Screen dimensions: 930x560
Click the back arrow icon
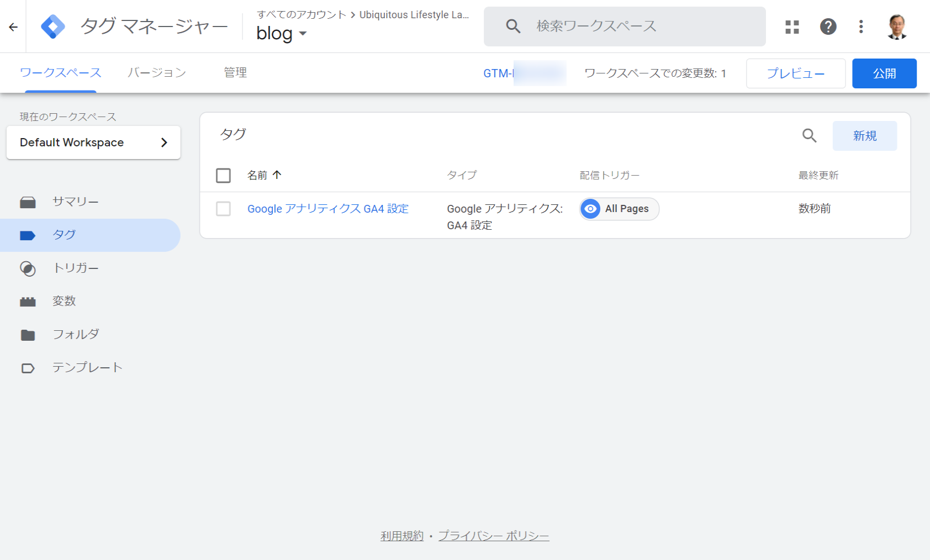[13, 27]
